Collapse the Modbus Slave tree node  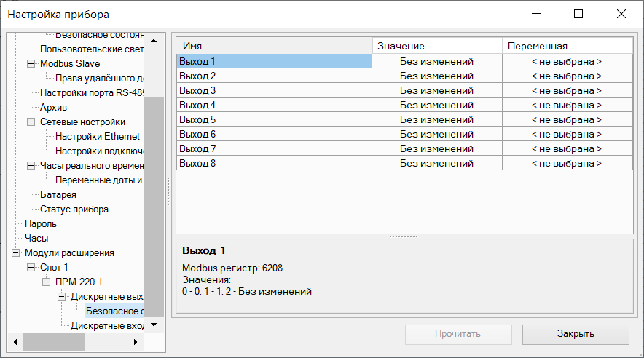[31, 63]
